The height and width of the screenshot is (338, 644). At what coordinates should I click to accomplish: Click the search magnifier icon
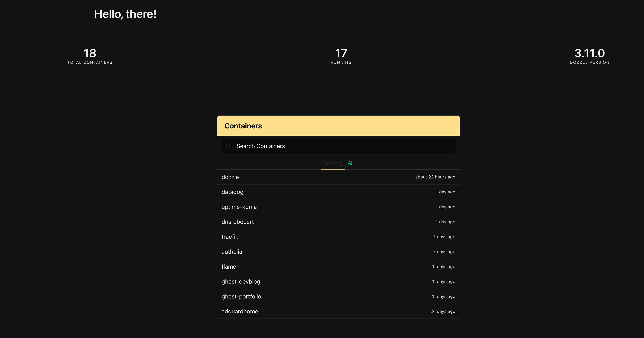pyautogui.click(x=229, y=146)
